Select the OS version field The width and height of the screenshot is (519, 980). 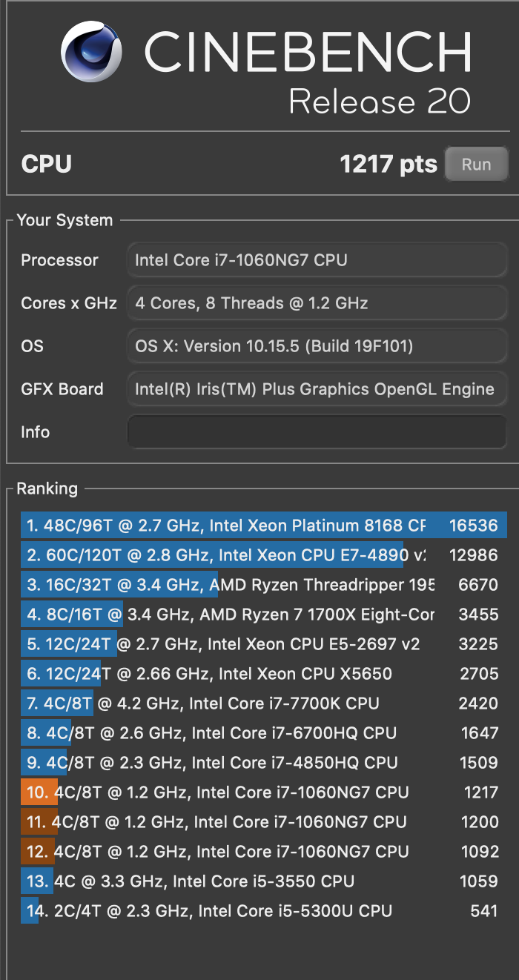(317, 346)
